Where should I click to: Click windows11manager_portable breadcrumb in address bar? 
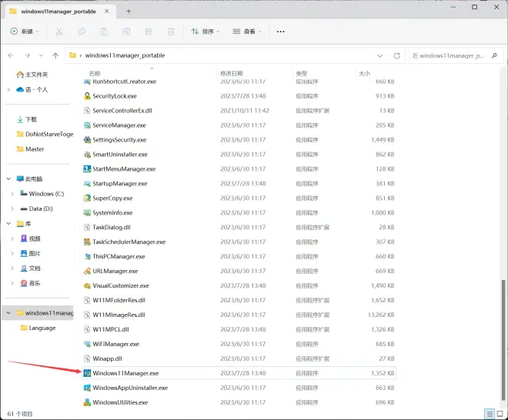(125, 55)
